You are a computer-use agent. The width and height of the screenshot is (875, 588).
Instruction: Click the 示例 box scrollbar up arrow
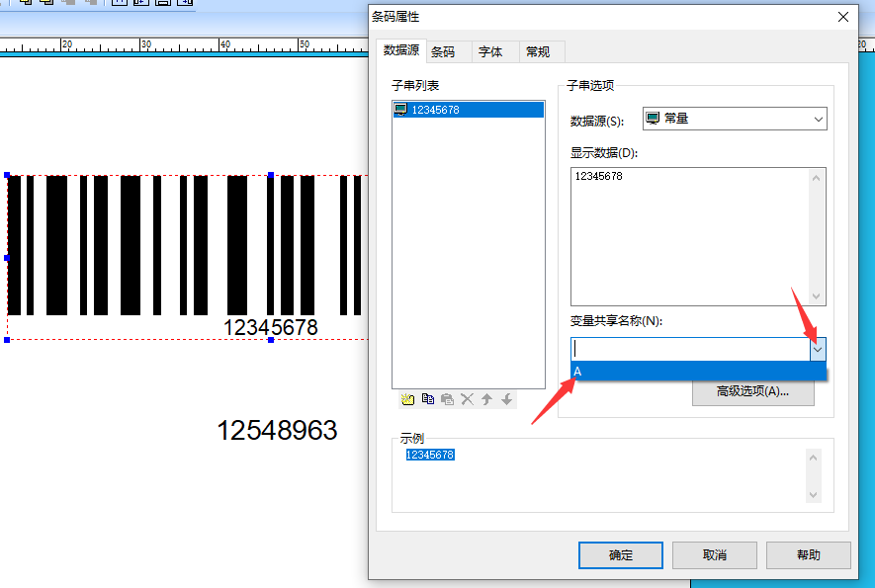tap(813, 458)
